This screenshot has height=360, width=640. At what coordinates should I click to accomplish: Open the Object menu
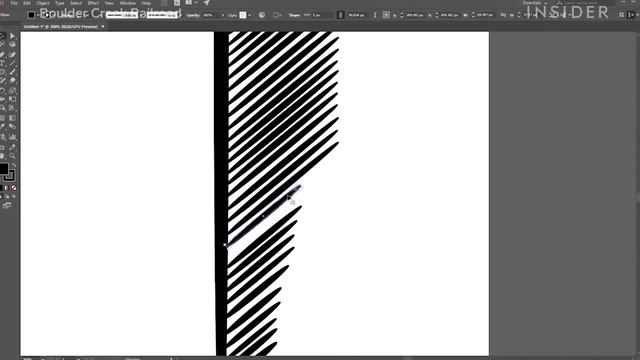[43, 3]
